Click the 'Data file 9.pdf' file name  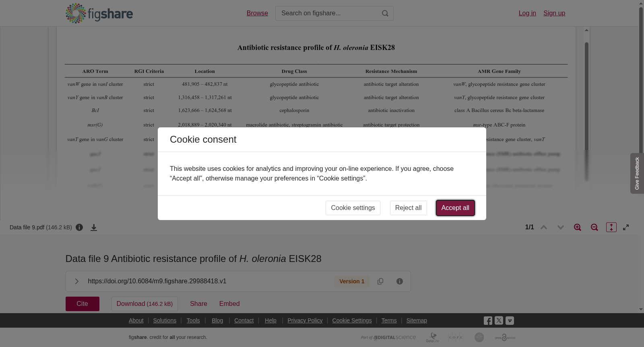point(27,227)
